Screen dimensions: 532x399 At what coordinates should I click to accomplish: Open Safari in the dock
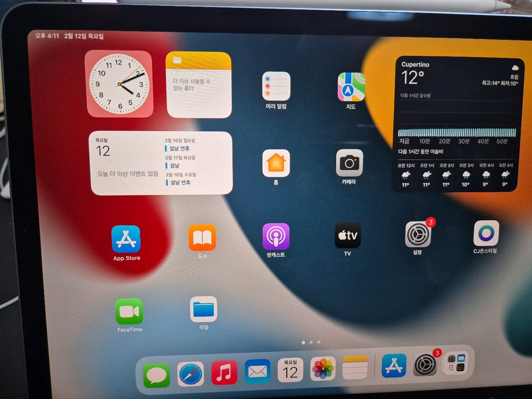190,374
